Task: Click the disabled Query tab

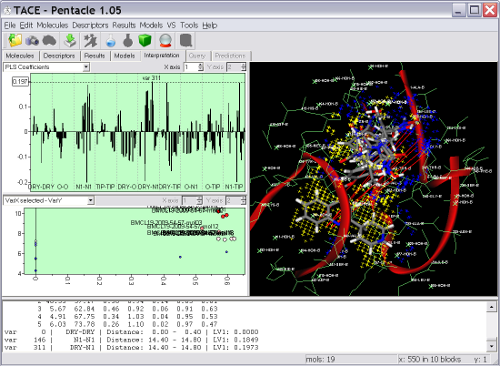Action: (197, 56)
